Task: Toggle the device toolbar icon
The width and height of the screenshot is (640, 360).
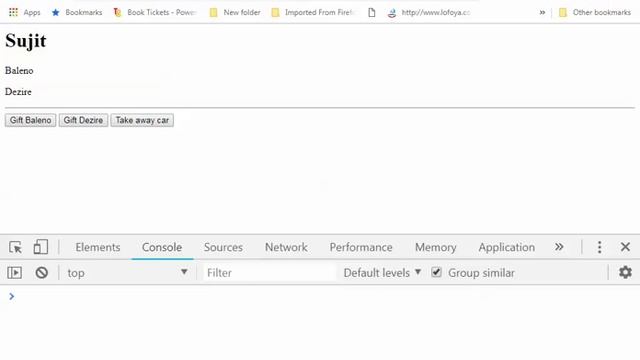Action: click(x=40, y=247)
